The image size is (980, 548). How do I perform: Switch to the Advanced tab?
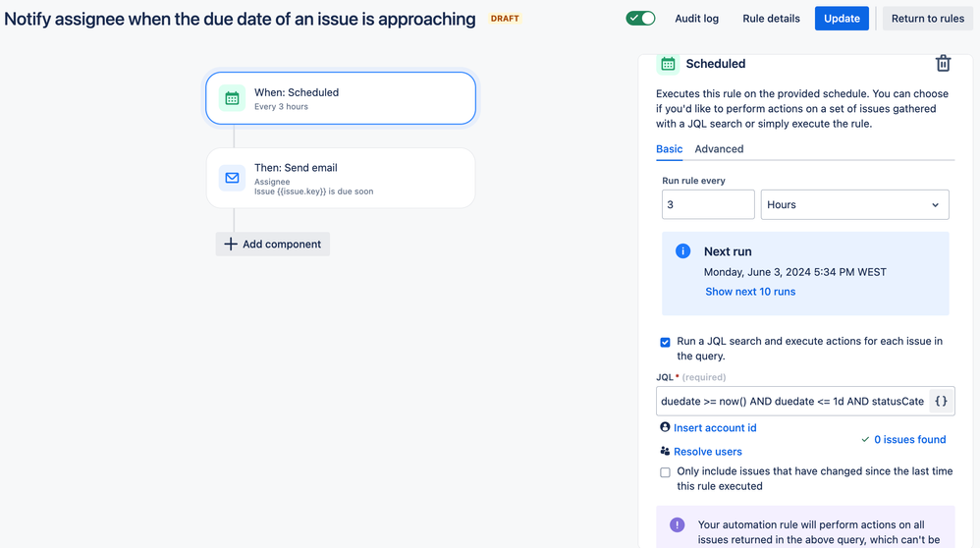pos(719,148)
